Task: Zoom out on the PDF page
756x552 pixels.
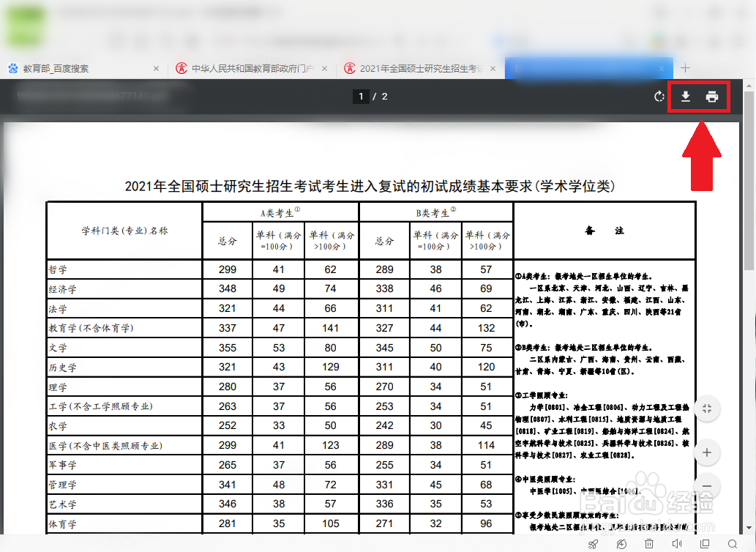Action: click(x=706, y=486)
